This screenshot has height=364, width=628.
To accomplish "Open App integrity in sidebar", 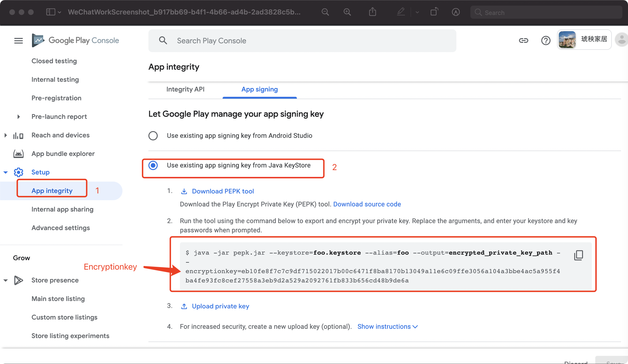I will point(52,191).
